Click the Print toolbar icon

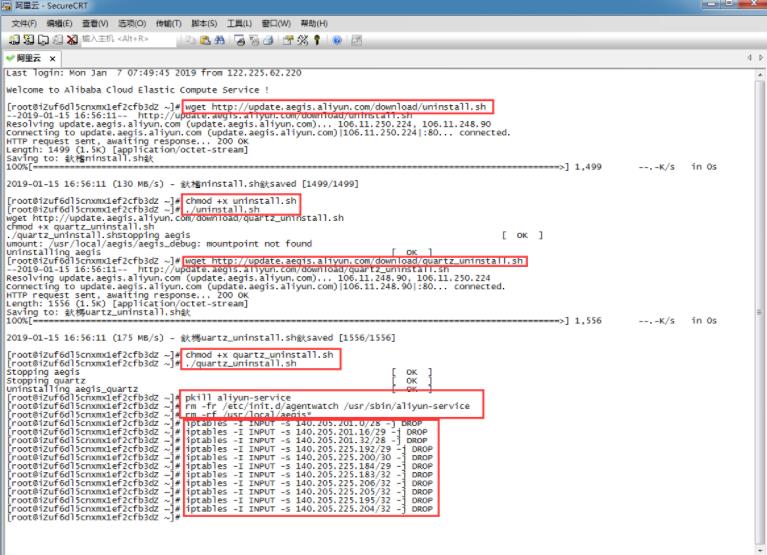(268, 40)
